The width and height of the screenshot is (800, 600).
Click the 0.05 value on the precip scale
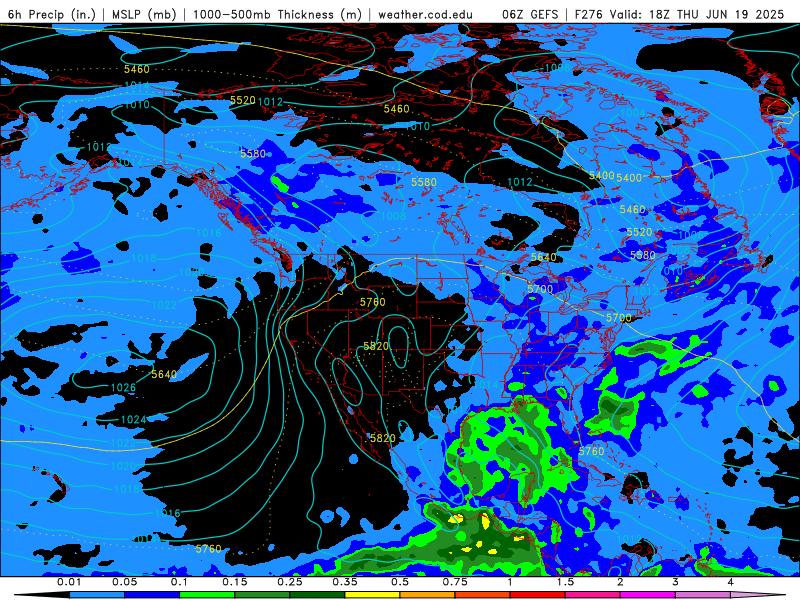[124, 582]
